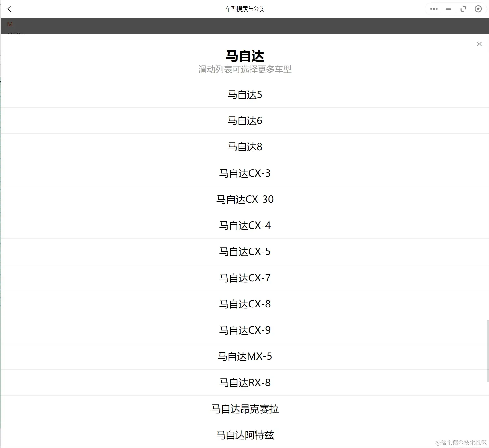Exit mini-program via the circle icon
The height and width of the screenshot is (448, 489).
pos(478,9)
